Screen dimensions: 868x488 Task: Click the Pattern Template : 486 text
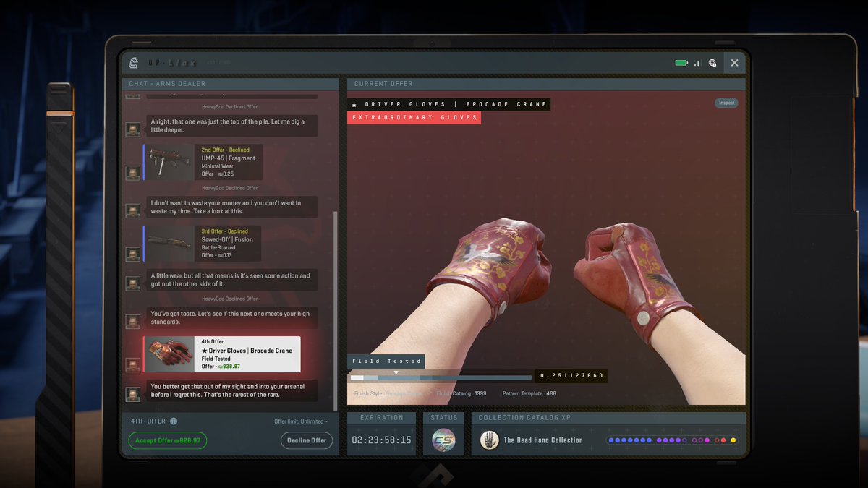[x=529, y=394]
